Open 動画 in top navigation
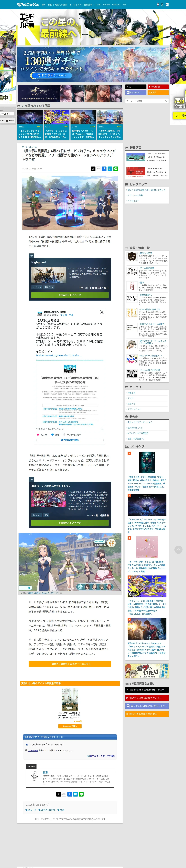This screenshot has height=868, width=186. (50, 5)
